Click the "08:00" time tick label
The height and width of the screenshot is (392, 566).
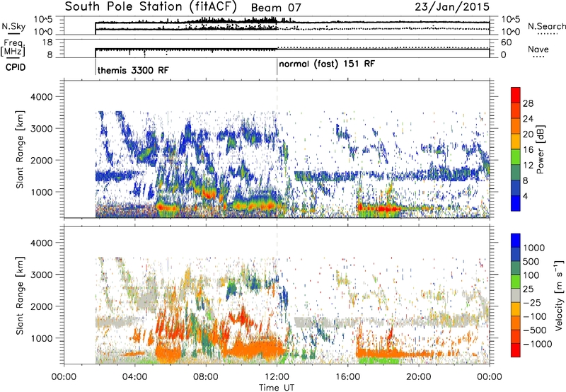(x=206, y=377)
